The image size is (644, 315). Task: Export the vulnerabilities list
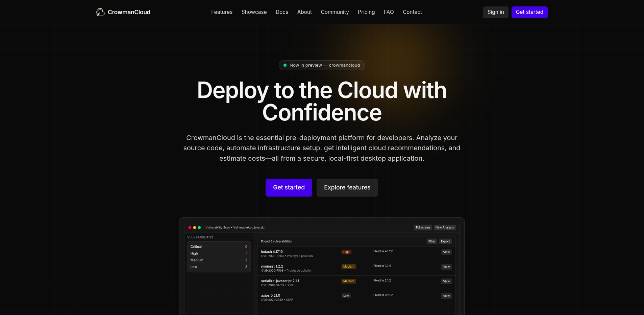pos(445,242)
